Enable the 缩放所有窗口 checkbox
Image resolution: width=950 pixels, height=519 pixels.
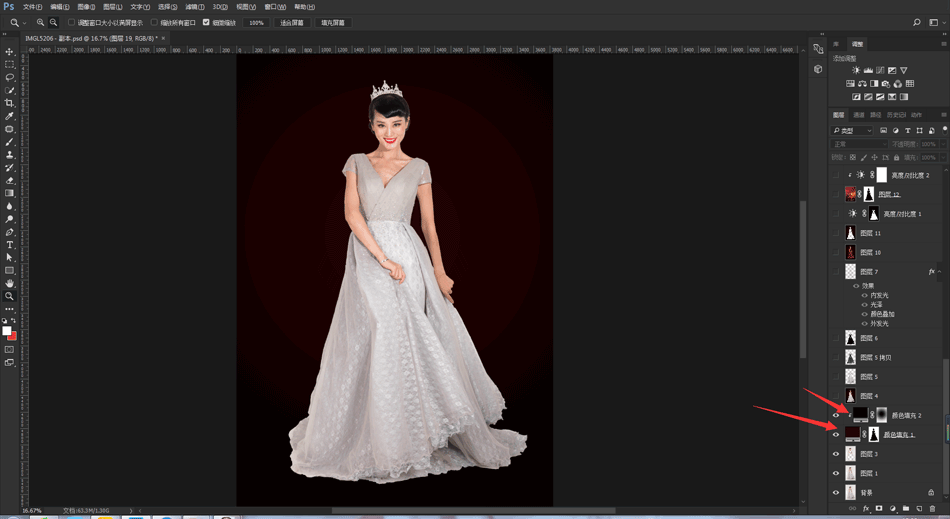155,22
